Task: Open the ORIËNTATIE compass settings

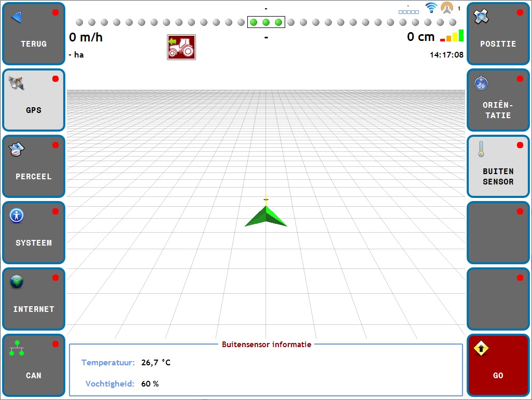Action: [498, 100]
